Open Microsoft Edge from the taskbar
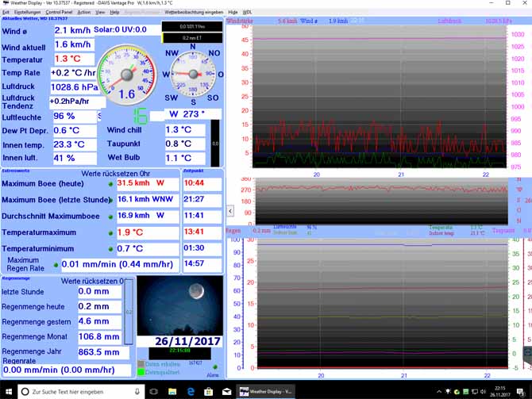532x399 pixels. [x=191, y=392]
